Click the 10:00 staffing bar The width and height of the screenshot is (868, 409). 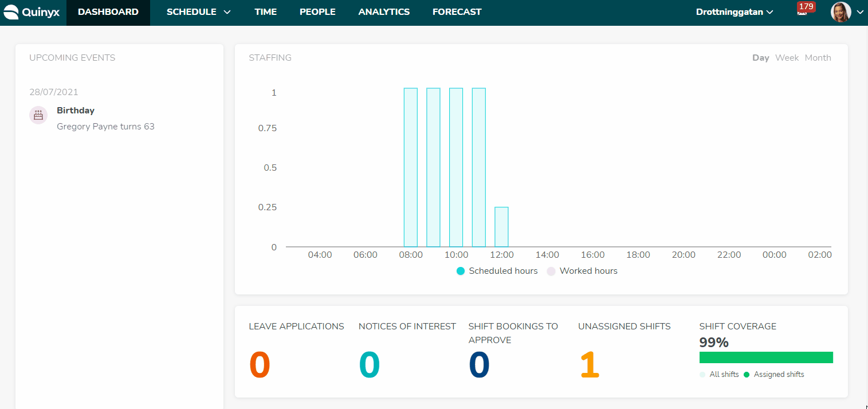456,167
